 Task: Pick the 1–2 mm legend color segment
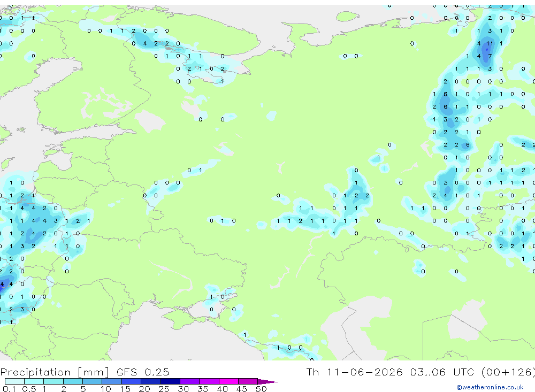point(53,381)
